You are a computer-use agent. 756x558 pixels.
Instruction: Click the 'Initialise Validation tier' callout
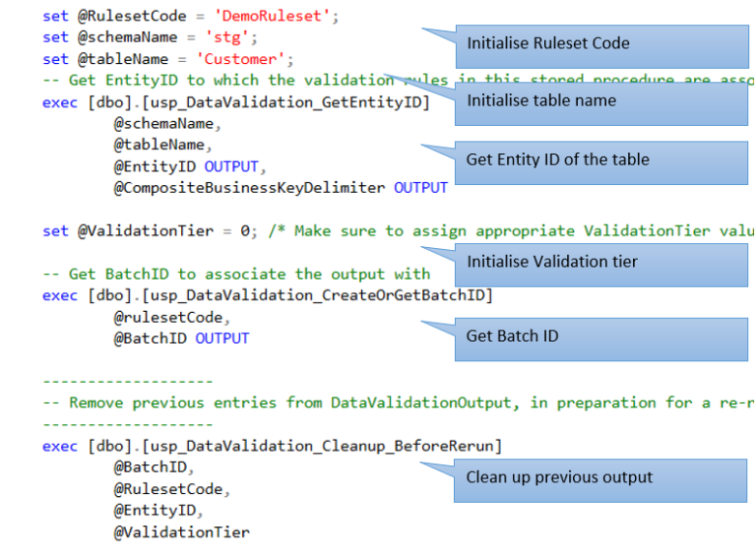601,265
